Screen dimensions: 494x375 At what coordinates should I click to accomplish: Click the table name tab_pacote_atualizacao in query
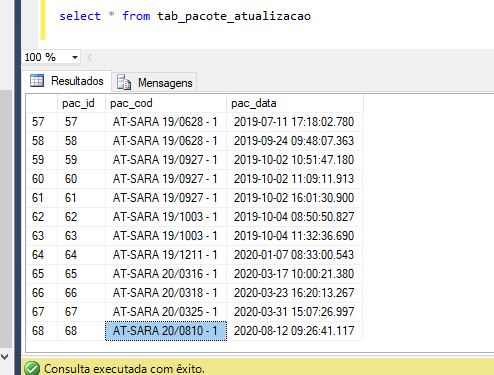(234, 16)
